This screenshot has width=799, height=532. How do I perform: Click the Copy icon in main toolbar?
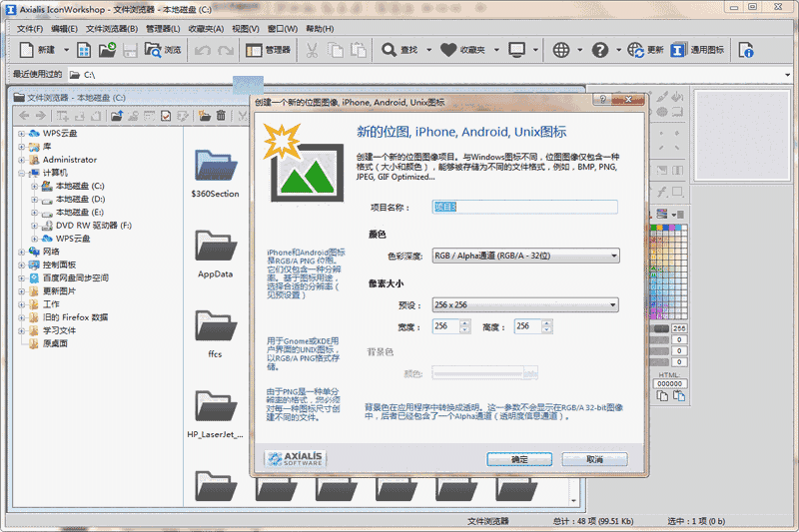[x=336, y=50]
